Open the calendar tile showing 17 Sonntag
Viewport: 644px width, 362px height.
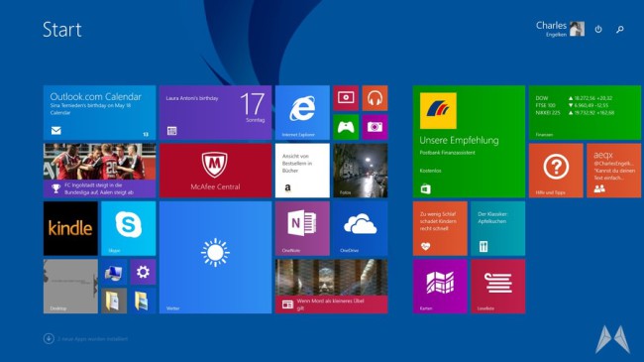click(x=215, y=113)
